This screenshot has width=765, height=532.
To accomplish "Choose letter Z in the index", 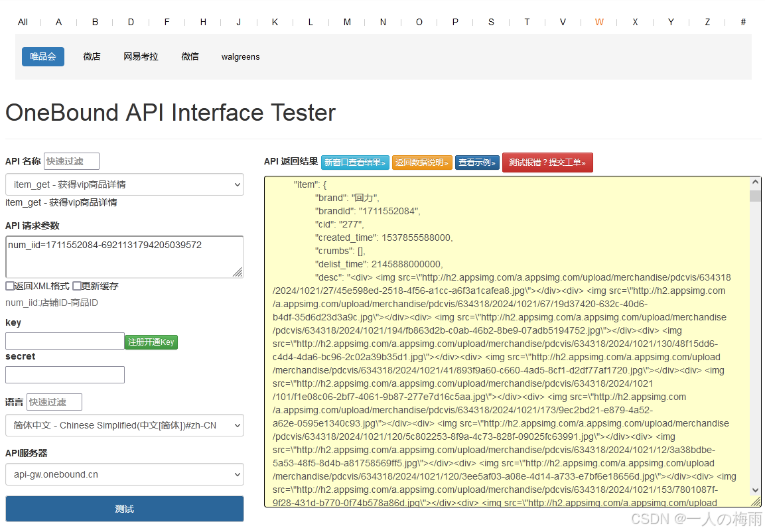I will click(x=707, y=22).
